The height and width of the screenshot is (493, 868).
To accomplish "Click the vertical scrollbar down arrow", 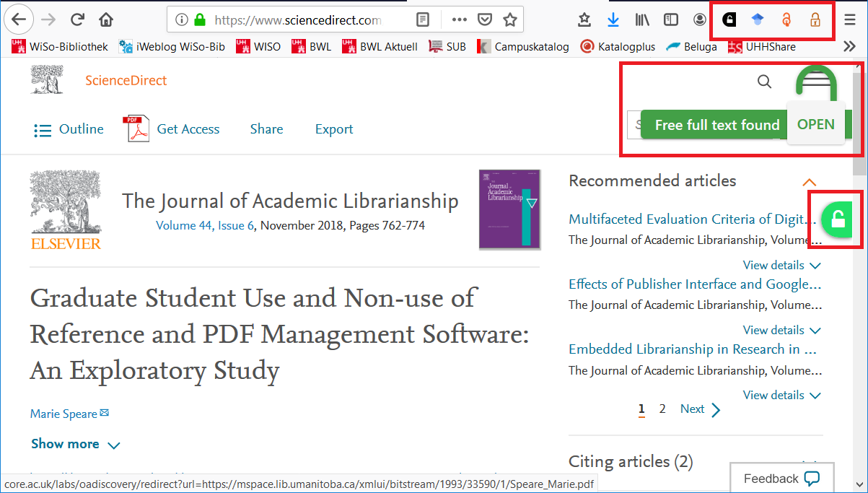I will pyautogui.click(x=859, y=484).
